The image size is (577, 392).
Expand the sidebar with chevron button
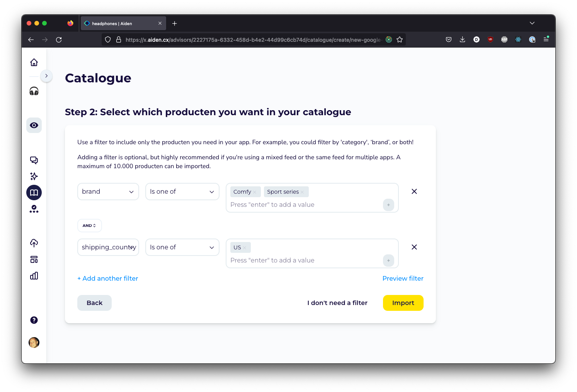tap(46, 76)
